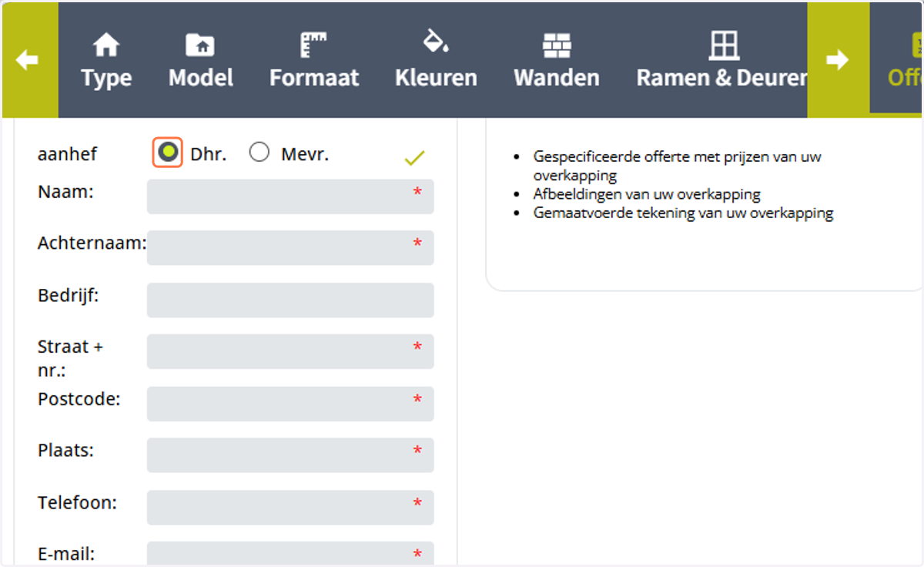Viewport: 924px width, 567px height.
Task: Click the right arrow navigation button
Action: [x=838, y=60]
